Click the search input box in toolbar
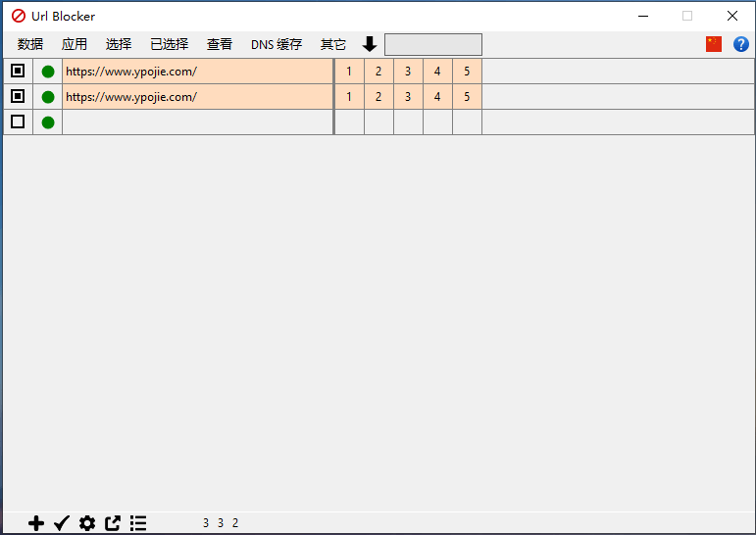Viewport: 756px width, 535px height. pyautogui.click(x=433, y=44)
